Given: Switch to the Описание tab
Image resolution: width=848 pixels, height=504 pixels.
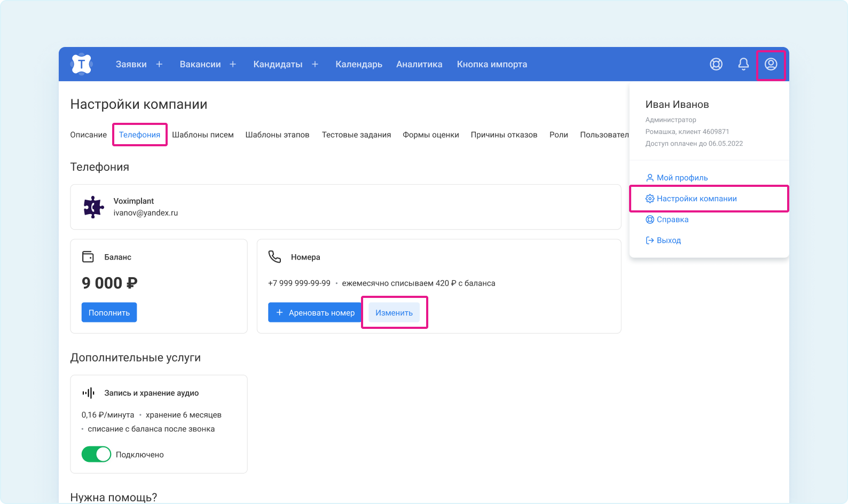Looking at the screenshot, I should pyautogui.click(x=89, y=135).
